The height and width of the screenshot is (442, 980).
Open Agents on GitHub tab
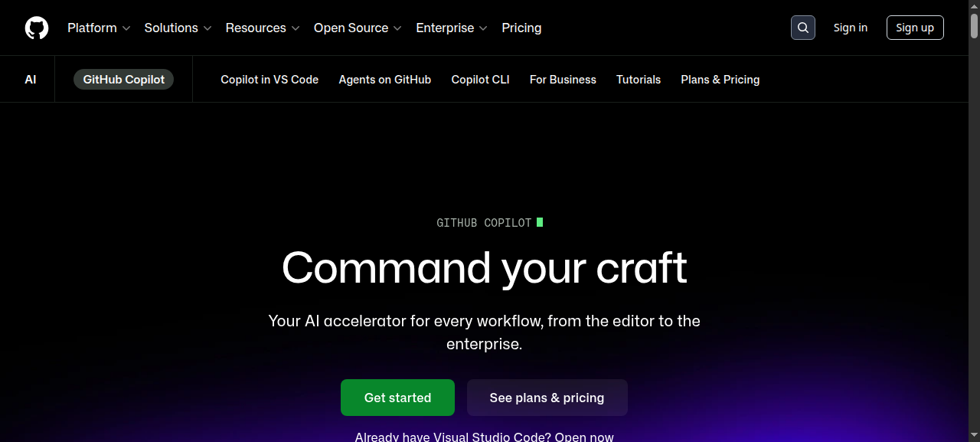coord(385,80)
